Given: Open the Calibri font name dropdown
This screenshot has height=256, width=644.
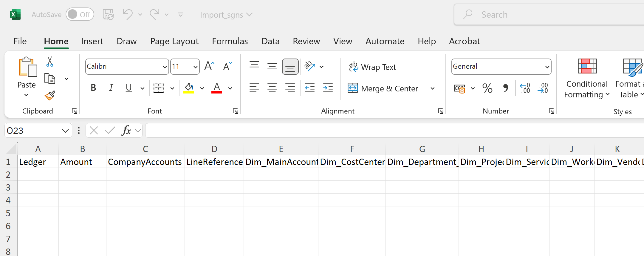Looking at the screenshot, I should 165,67.
